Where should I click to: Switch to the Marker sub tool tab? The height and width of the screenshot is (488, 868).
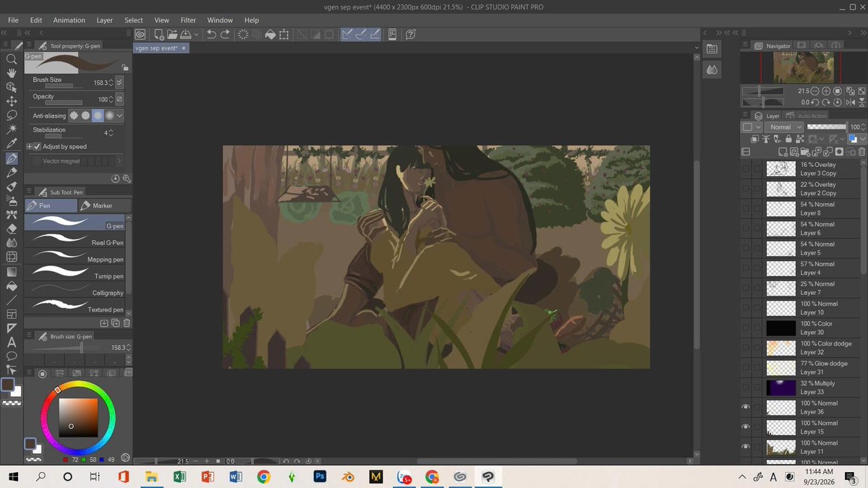pyautogui.click(x=105, y=205)
